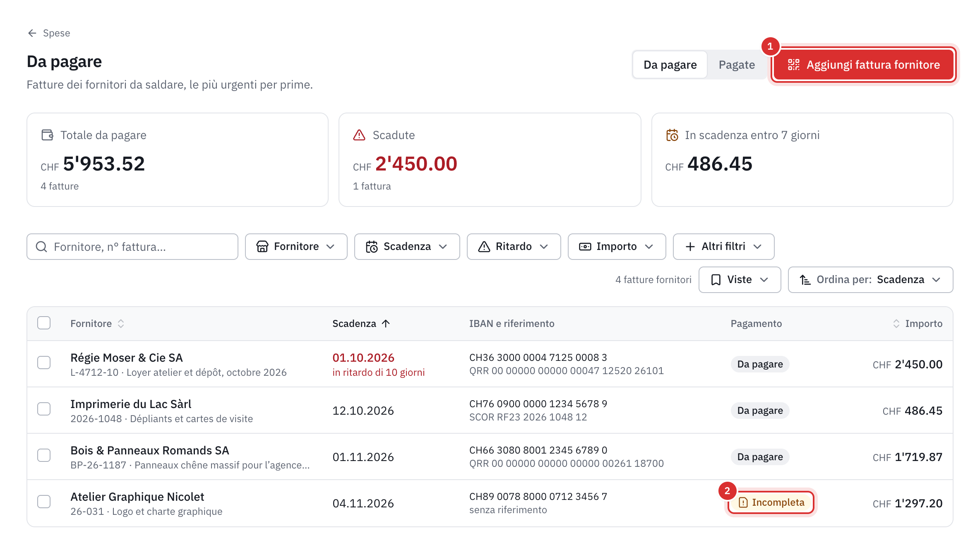
Task: Click the sort arrows icon beside Fornitore header
Action: [121, 324]
